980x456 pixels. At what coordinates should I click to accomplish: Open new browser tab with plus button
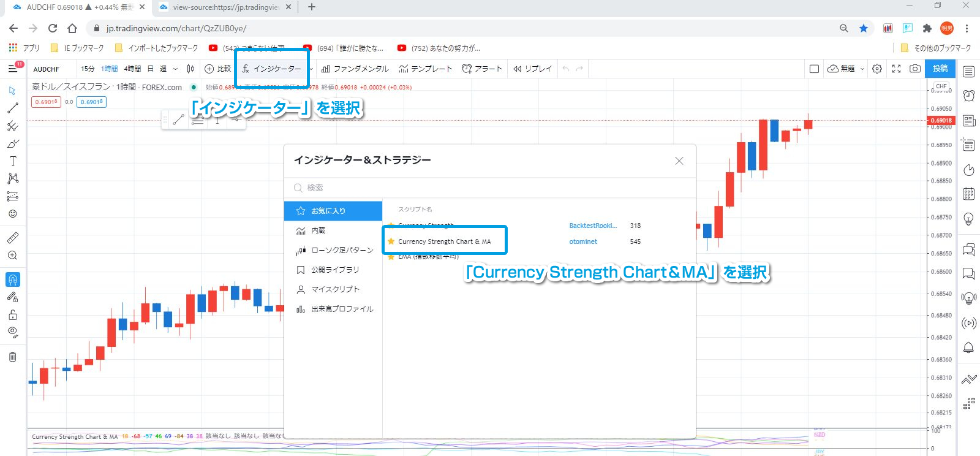pyautogui.click(x=312, y=7)
